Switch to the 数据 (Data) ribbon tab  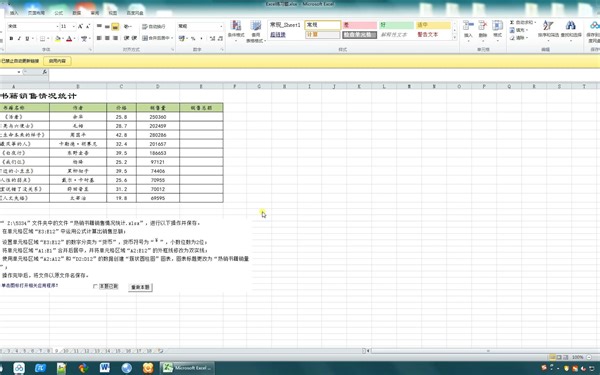tap(77, 13)
